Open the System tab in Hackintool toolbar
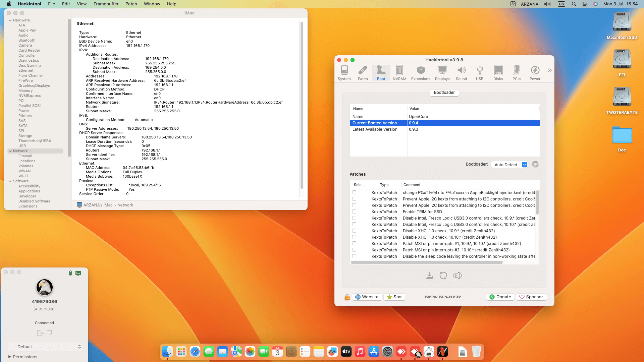The image size is (644, 362). click(344, 73)
